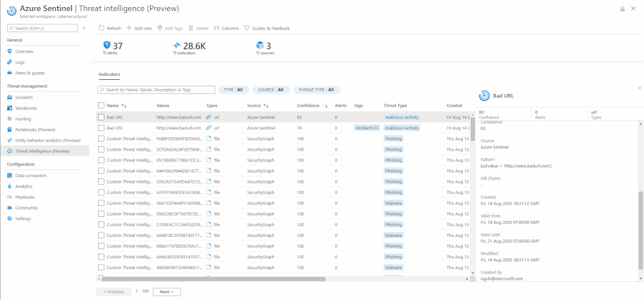Click the Azure Sentinel logo in header
The height and width of the screenshot is (300, 644).
12,11
